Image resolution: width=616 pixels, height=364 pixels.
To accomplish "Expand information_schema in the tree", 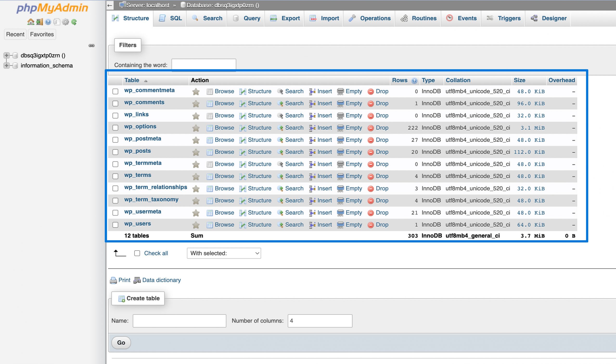I will [x=7, y=66].
